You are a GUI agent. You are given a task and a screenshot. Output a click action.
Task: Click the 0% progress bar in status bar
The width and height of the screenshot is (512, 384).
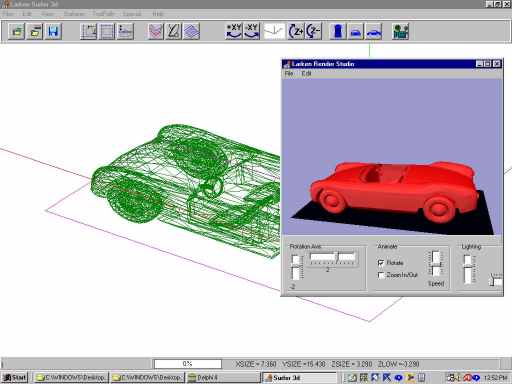click(x=188, y=364)
